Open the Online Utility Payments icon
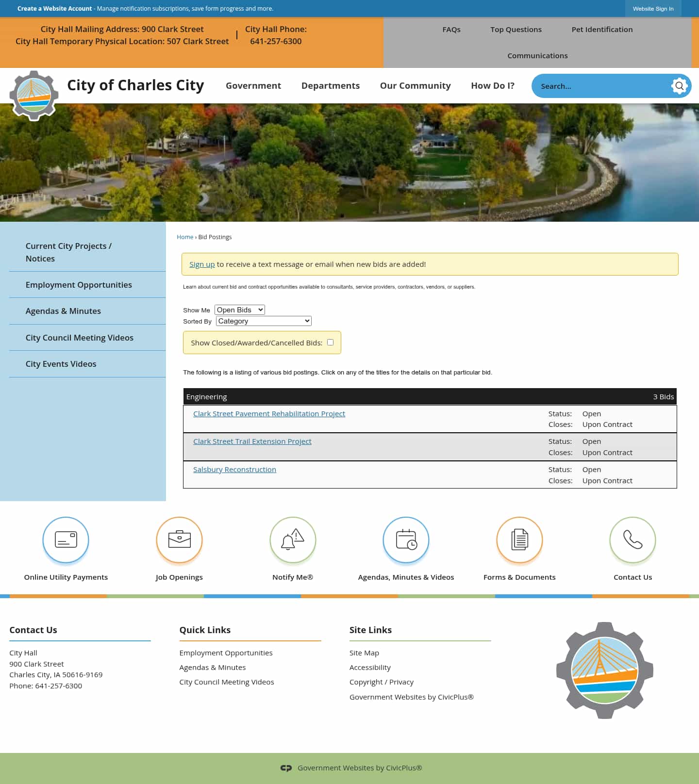 click(x=66, y=539)
